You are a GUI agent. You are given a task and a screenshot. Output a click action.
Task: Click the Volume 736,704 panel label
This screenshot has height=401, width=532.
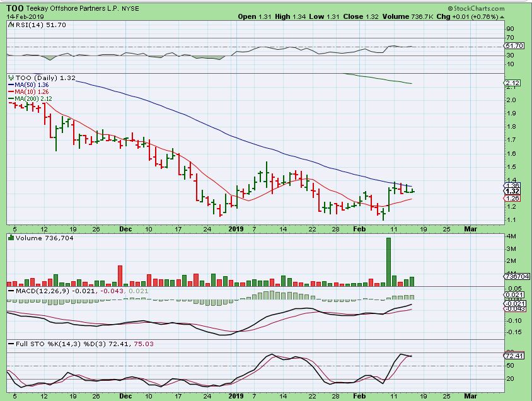pos(45,238)
